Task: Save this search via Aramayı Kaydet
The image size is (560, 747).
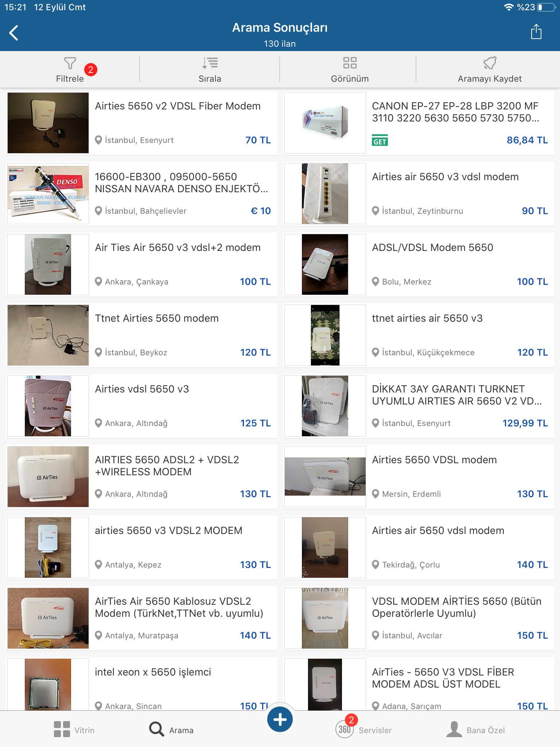Action: coord(490,70)
